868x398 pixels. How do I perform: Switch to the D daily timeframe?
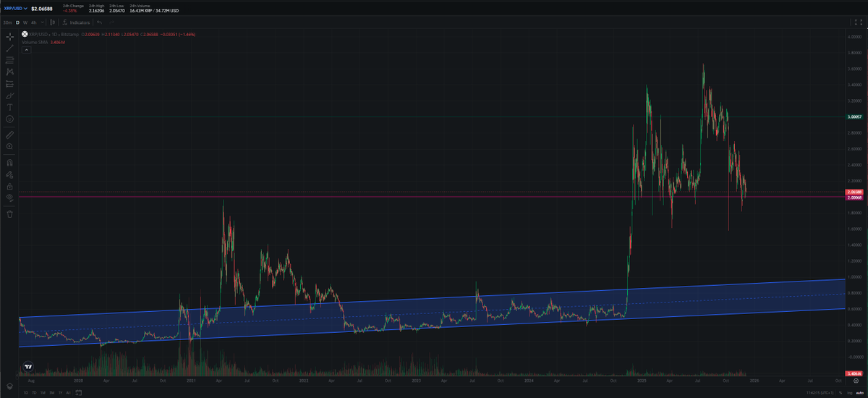(17, 22)
